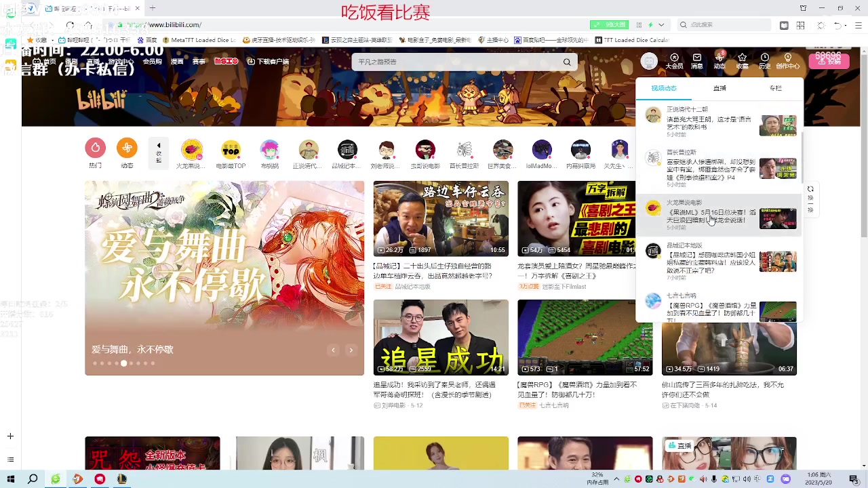868x488 pixels.
Task: Open the 百度 bookmark
Action: pos(148,40)
